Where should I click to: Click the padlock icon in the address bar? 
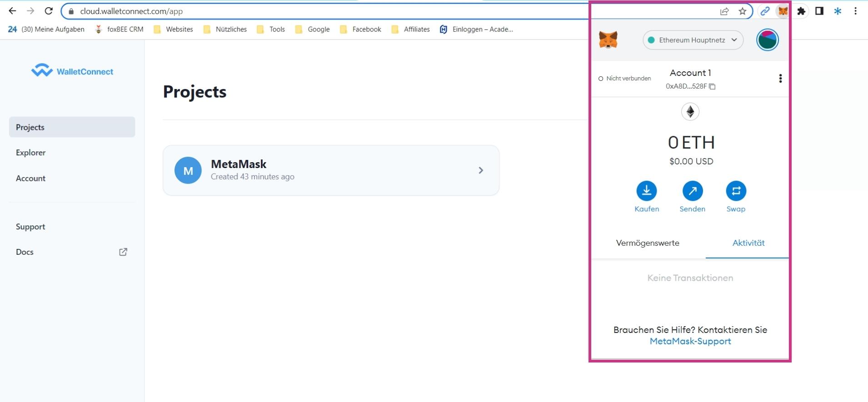click(71, 11)
